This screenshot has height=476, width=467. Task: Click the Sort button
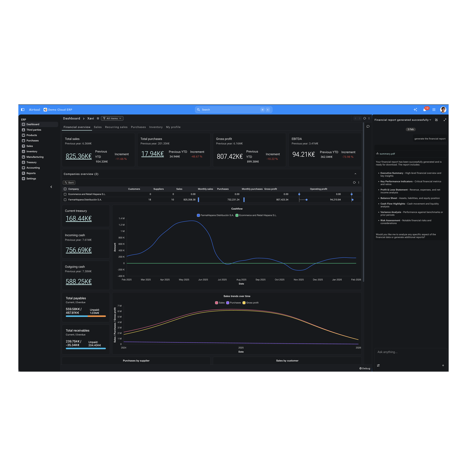point(69,183)
